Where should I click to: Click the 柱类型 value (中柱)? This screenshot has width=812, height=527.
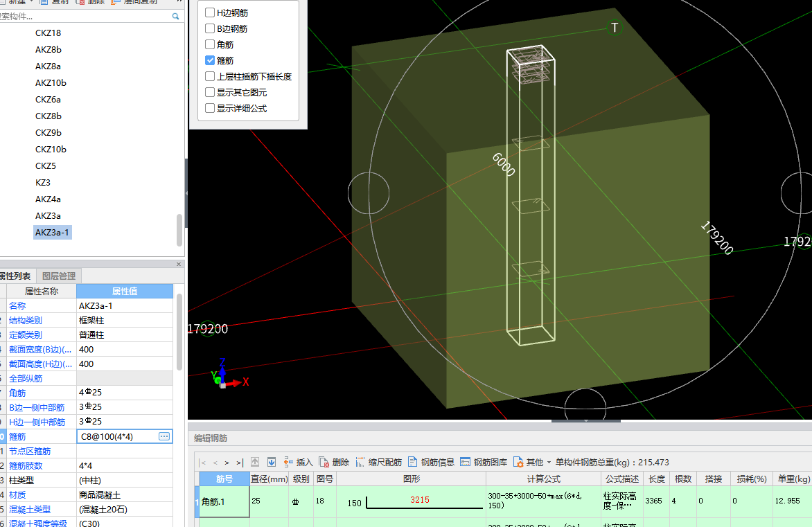[x=125, y=481]
